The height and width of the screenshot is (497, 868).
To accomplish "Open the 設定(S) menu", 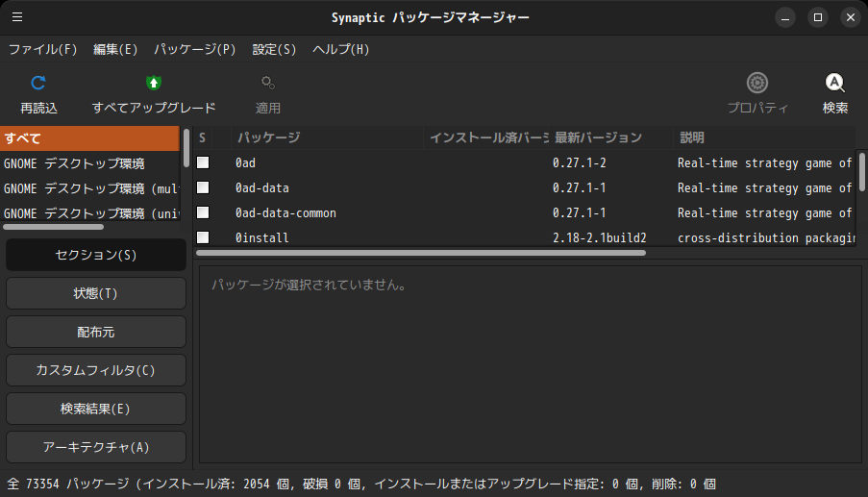I will [274, 49].
